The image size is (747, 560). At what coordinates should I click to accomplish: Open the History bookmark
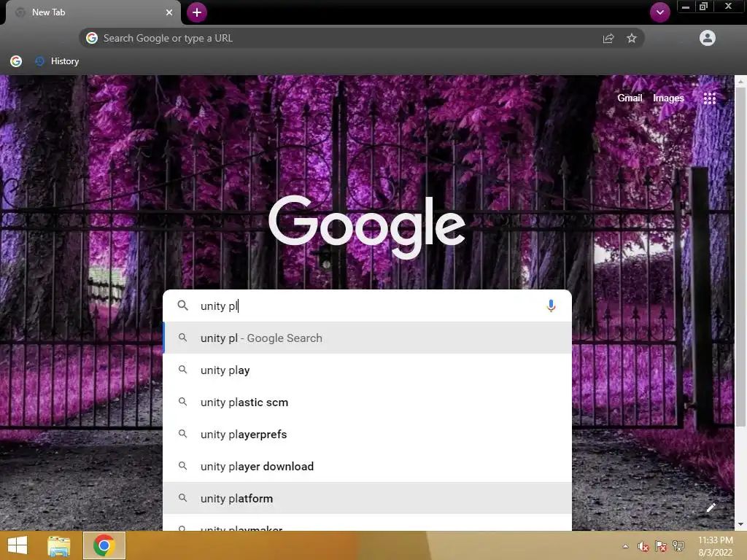click(57, 61)
